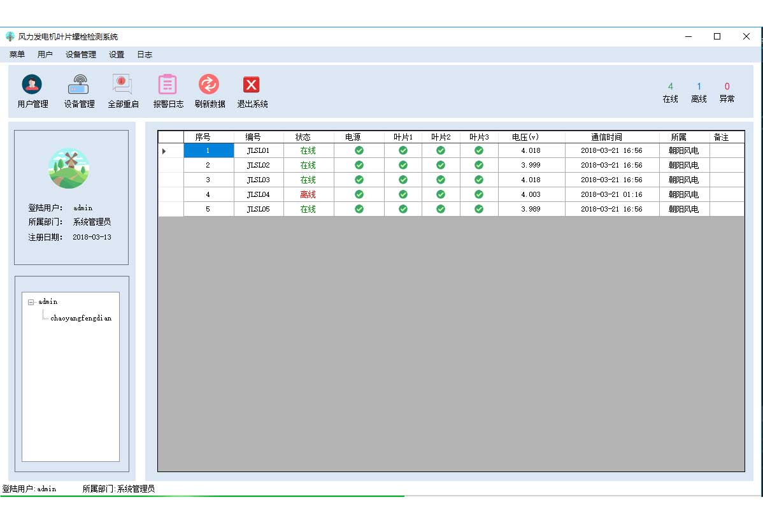Viewport: 763px width, 532px height.
Task: Collapse the admin tree node
Action: click(x=31, y=303)
